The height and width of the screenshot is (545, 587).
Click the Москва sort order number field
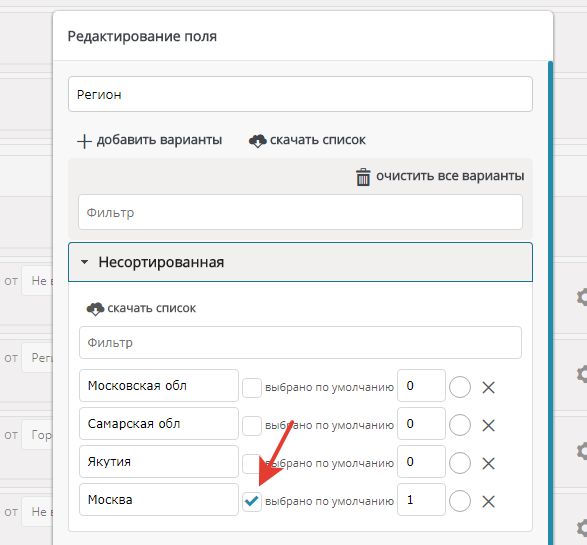421,499
